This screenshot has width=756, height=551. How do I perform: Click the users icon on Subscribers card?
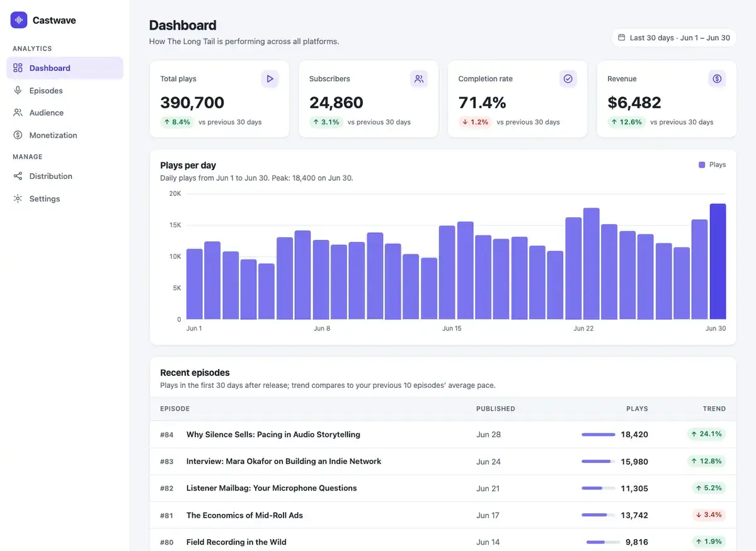[x=419, y=79]
